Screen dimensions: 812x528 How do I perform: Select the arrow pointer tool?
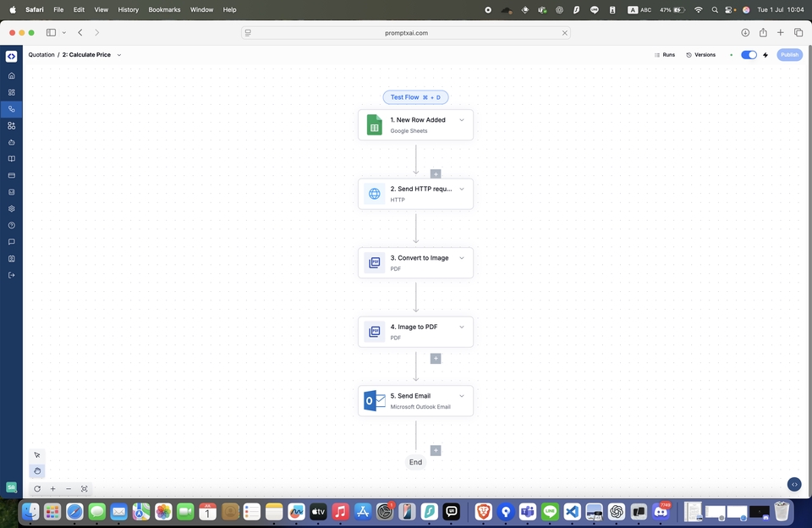[x=37, y=455]
